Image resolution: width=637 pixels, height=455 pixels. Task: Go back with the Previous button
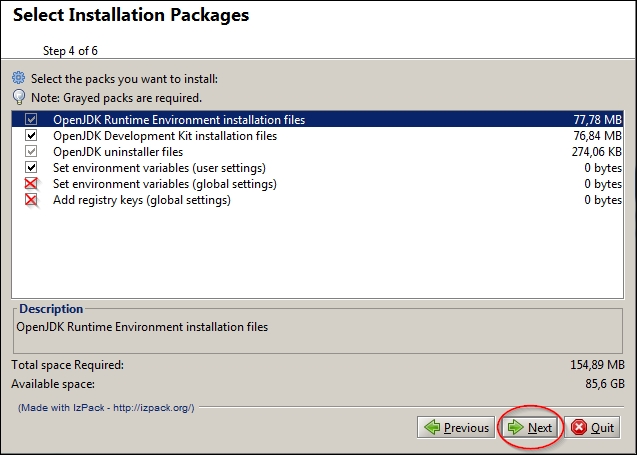pos(455,428)
